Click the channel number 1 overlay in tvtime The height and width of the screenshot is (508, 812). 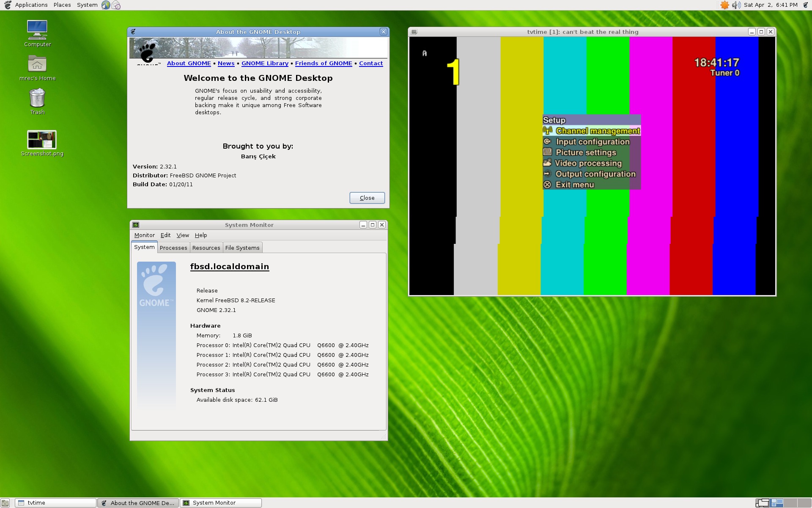453,72
